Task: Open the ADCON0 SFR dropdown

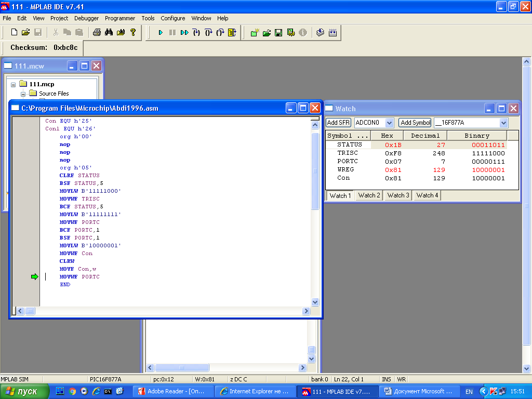Action: tap(390, 123)
